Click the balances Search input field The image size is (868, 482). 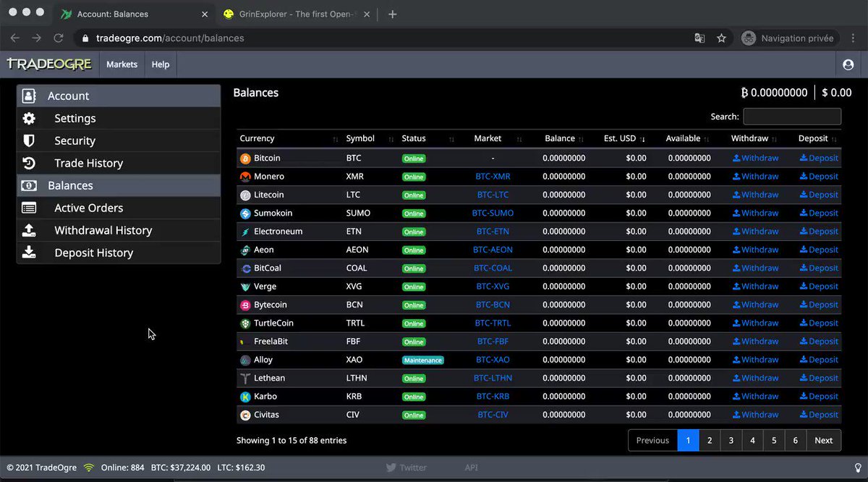[x=792, y=117]
